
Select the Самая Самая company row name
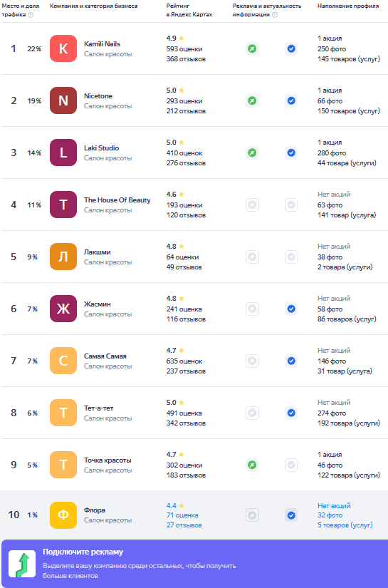pyautogui.click(x=105, y=356)
